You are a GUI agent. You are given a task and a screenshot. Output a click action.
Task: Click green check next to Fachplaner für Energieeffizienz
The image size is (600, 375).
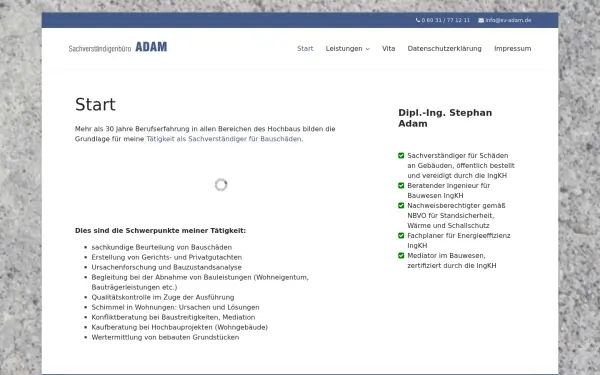point(401,235)
